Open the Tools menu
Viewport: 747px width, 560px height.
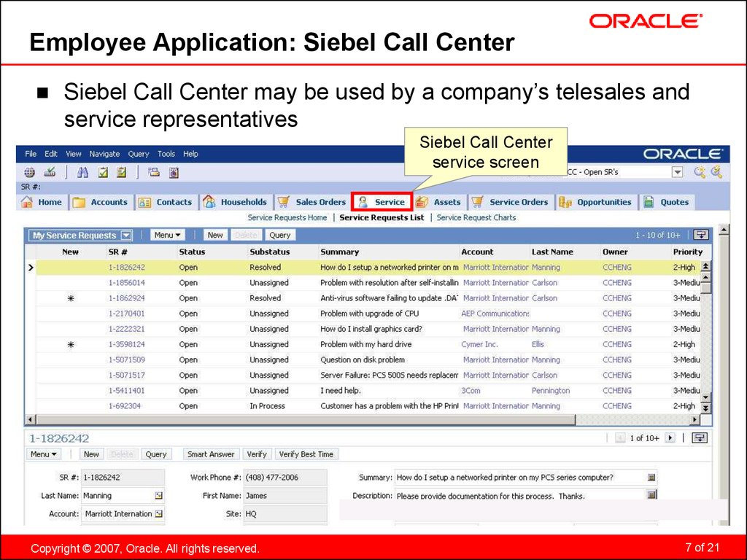tap(166, 154)
